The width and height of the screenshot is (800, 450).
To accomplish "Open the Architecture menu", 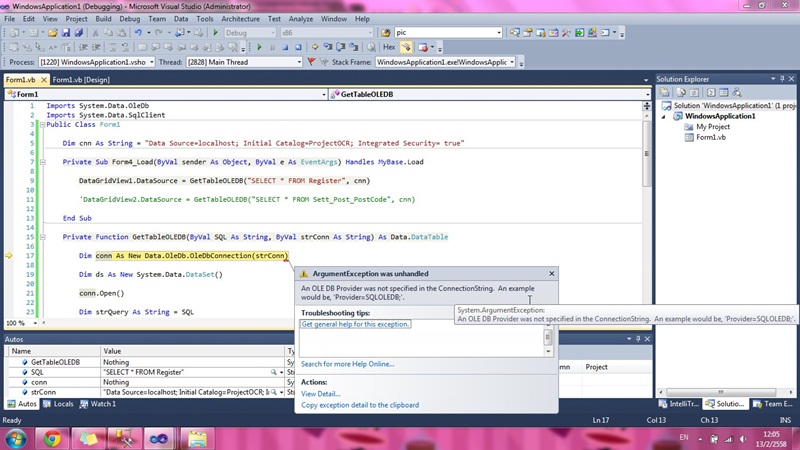I will (x=240, y=19).
